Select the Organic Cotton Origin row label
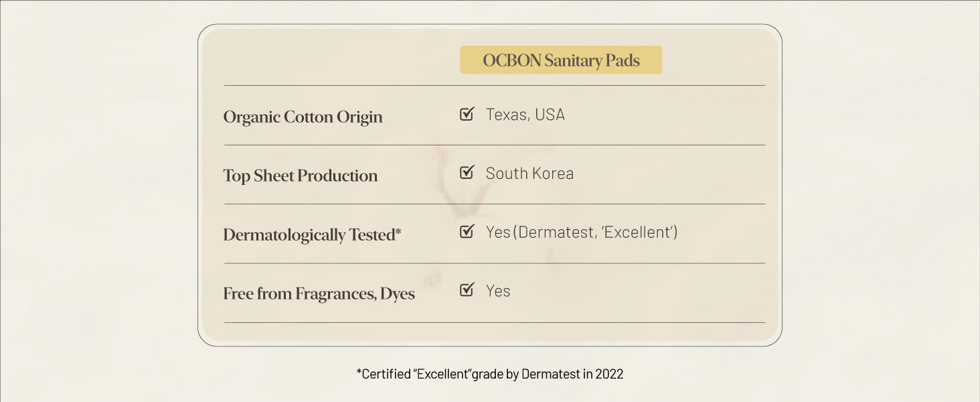This screenshot has width=980, height=402. point(303,117)
